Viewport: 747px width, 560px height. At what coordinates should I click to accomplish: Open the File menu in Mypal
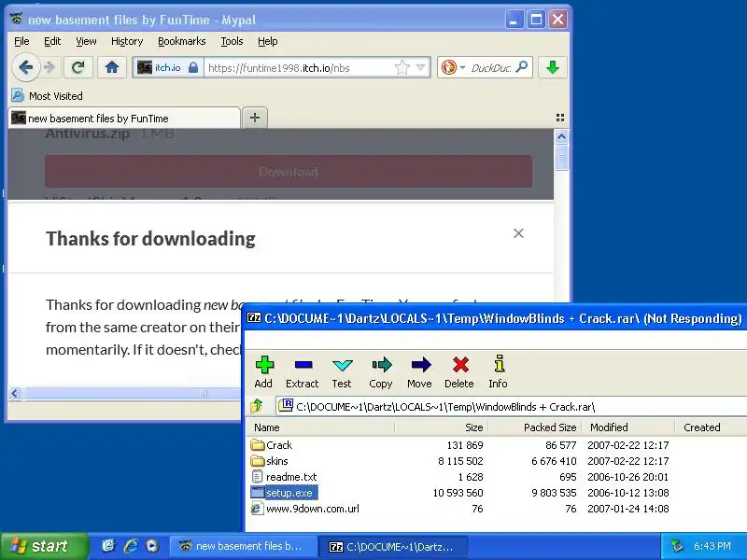point(21,41)
